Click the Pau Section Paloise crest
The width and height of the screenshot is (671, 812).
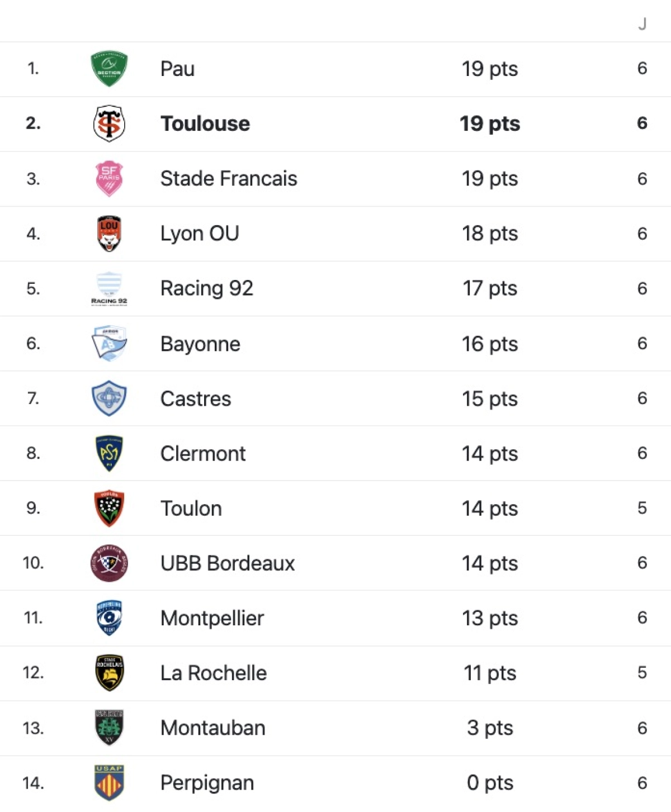[110, 69]
